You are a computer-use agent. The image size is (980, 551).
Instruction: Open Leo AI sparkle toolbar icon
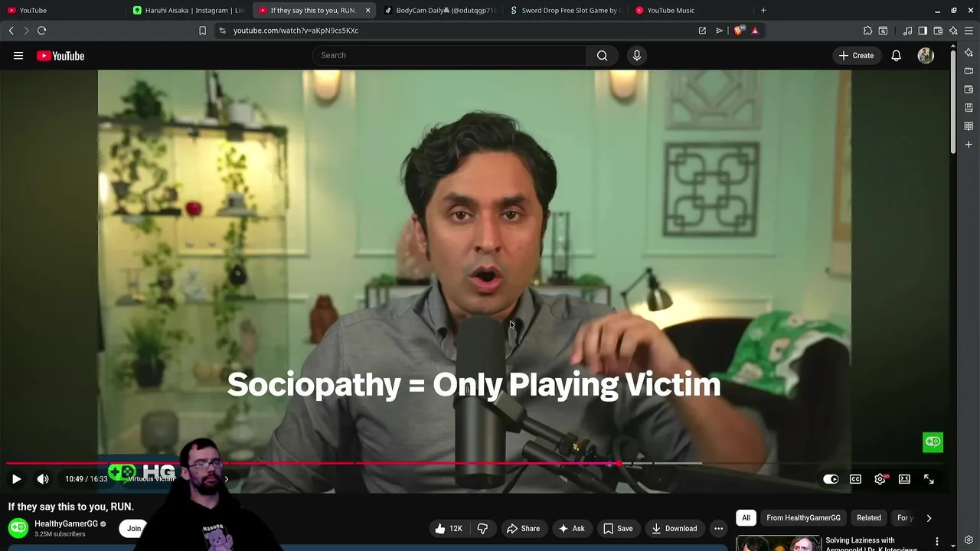(953, 31)
